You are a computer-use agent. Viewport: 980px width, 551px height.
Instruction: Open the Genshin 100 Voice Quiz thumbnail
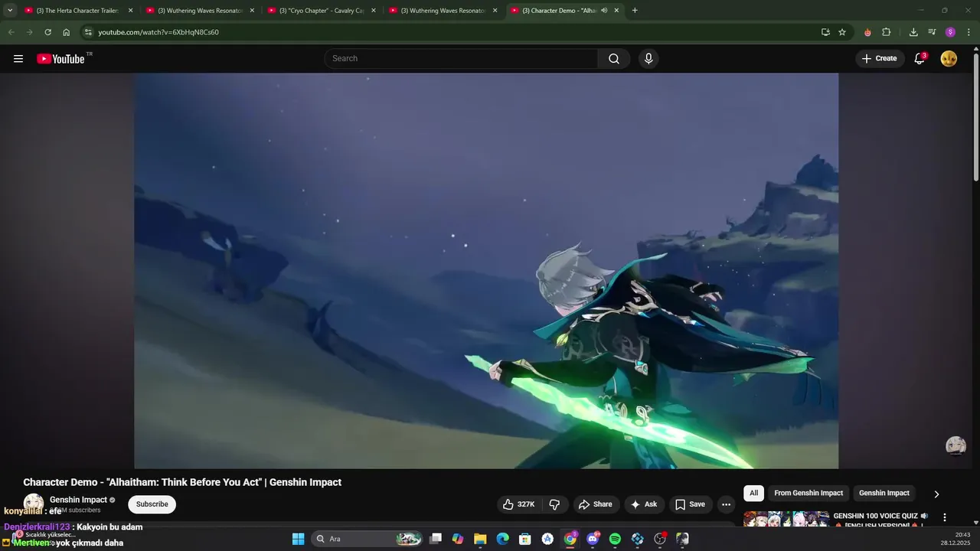[x=786, y=519]
